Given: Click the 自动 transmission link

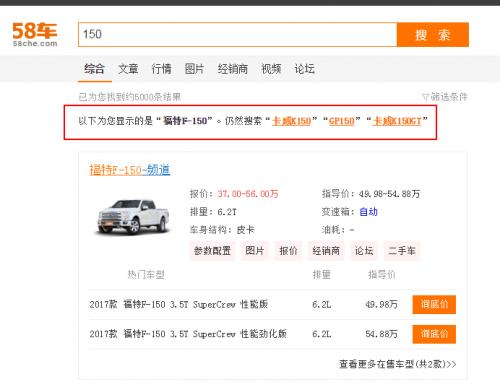Looking at the screenshot, I should point(368,212).
